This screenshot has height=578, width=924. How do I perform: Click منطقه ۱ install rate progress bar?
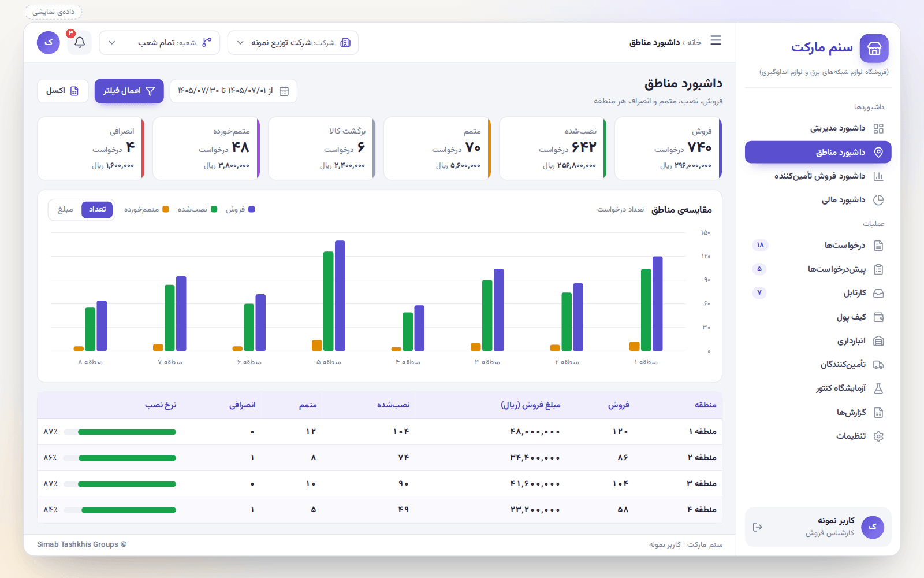(120, 432)
